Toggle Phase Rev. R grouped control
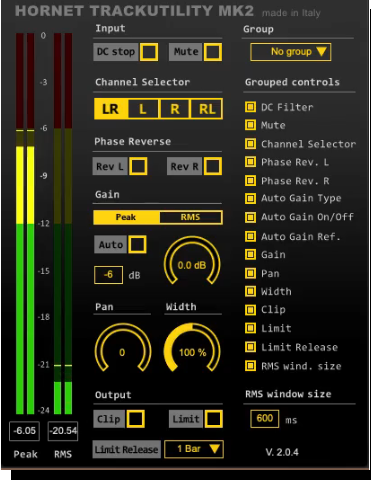Image resolution: width=371 pixels, height=482 pixels. tap(250, 180)
